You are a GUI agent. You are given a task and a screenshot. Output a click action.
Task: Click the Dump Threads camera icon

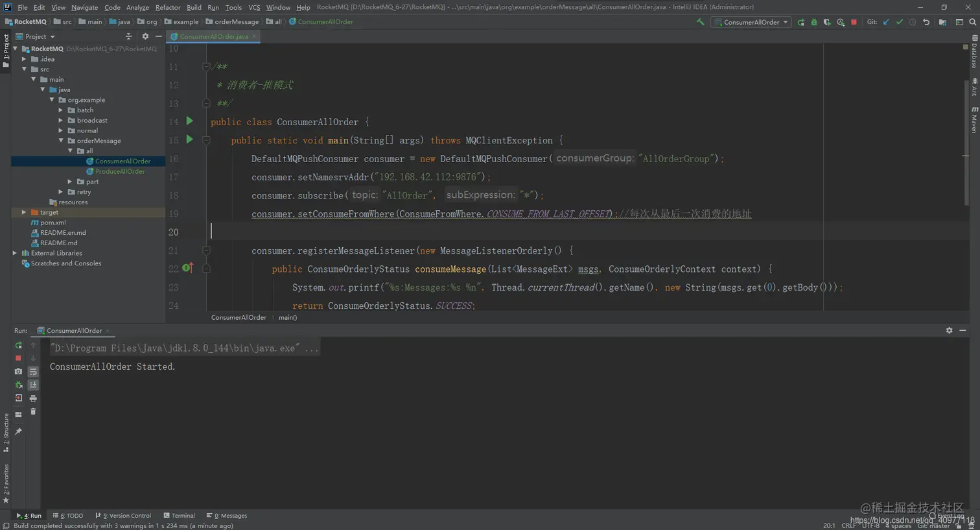tap(18, 372)
